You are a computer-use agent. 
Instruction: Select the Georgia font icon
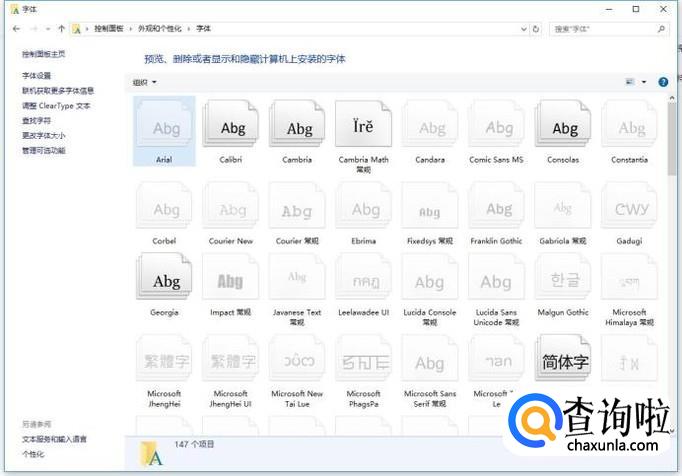(x=164, y=277)
